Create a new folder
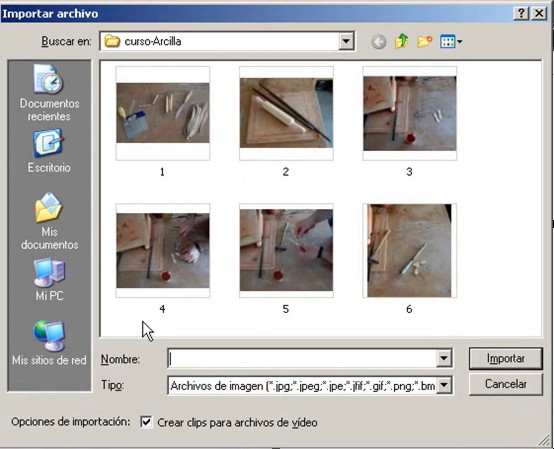Screen dimensions: 554x449 pos(424,41)
